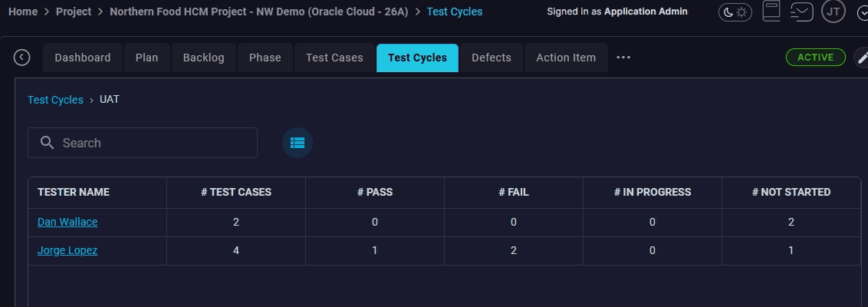The image size is (868, 307).
Task: Click the UAT breadcrumb text
Action: pos(110,99)
